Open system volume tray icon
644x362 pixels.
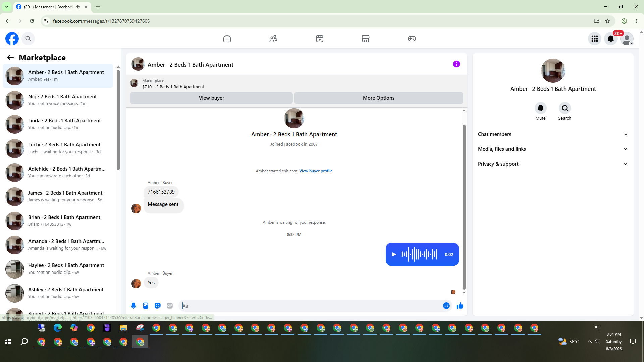point(597,341)
